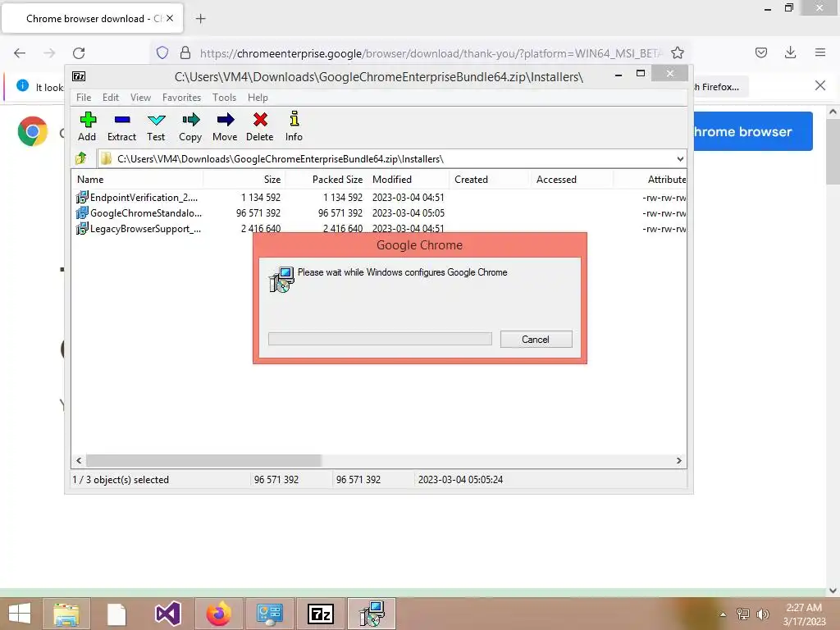Viewport: 840px width, 630px height.
Task: Select the EndpointVerification installer file icon
Action: tap(82, 197)
